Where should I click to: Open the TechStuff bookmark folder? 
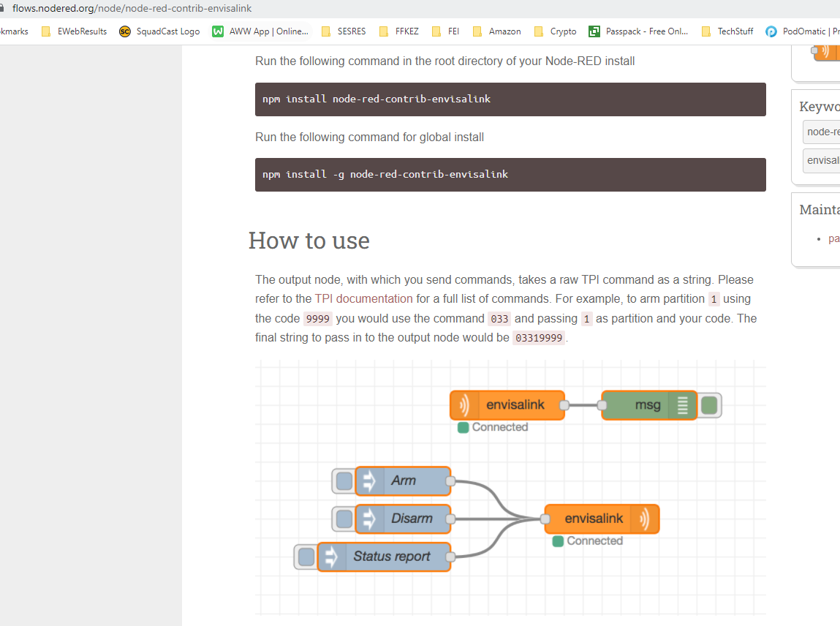[727, 31]
